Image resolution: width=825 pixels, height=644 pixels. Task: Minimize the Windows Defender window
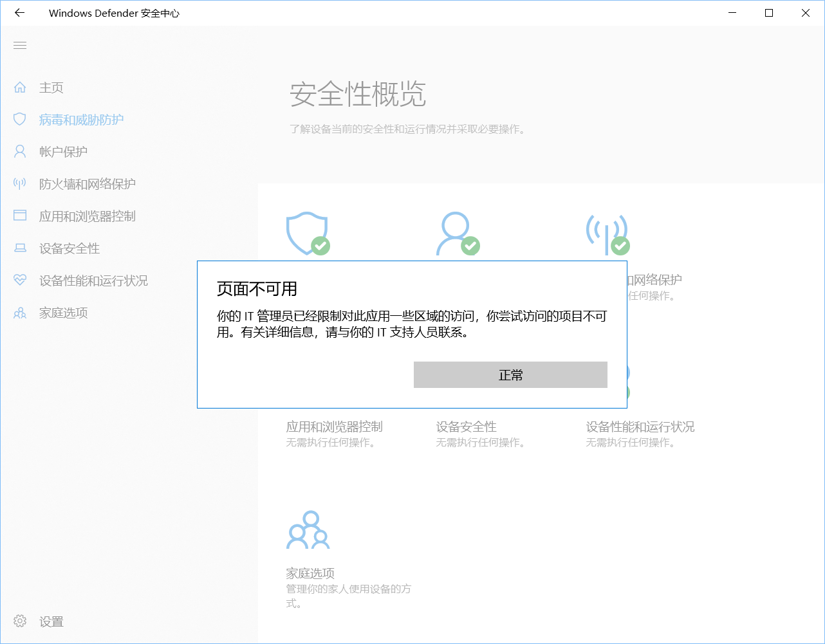coord(732,13)
